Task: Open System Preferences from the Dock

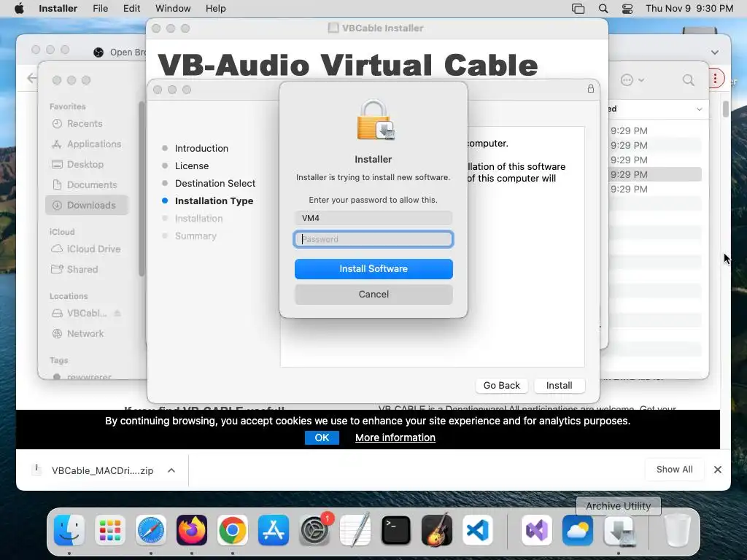Action: pyautogui.click(x=314, y=530)
